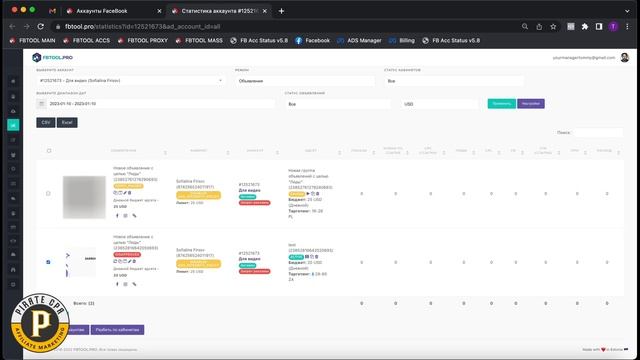Toggle the browser side panel icon

[599, 27]
